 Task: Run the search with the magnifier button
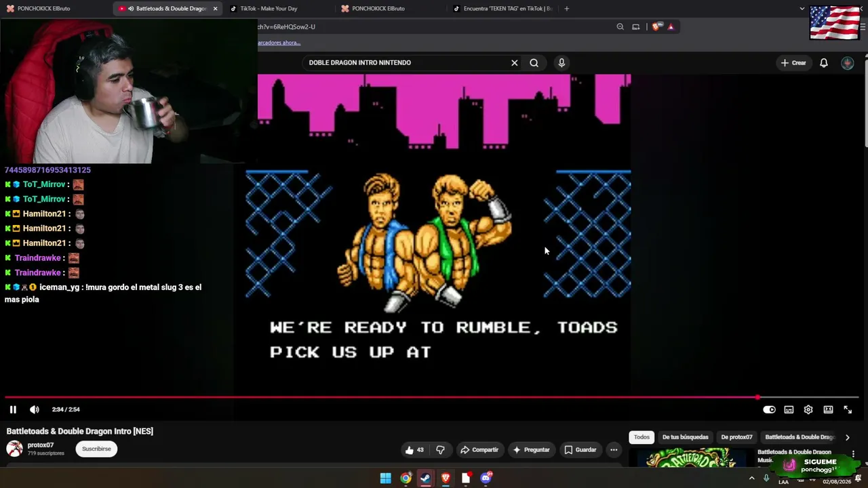pos(534,62)
